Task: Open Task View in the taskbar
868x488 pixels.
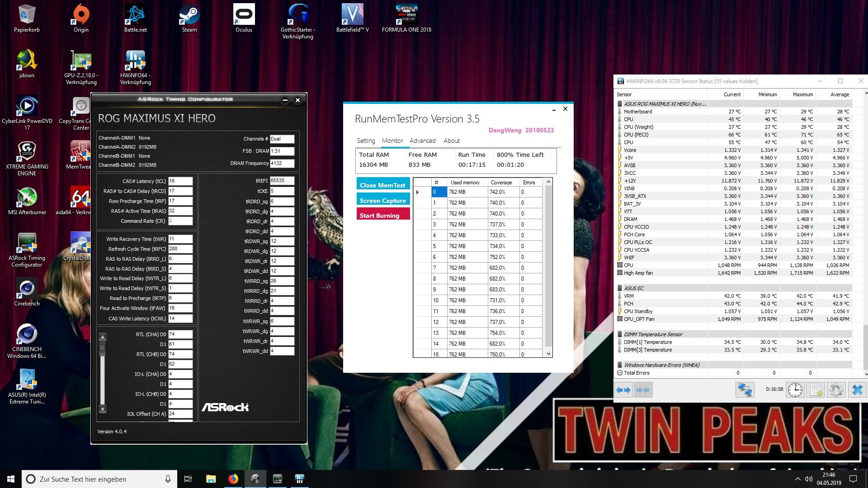Action: [x=188, y=479]
